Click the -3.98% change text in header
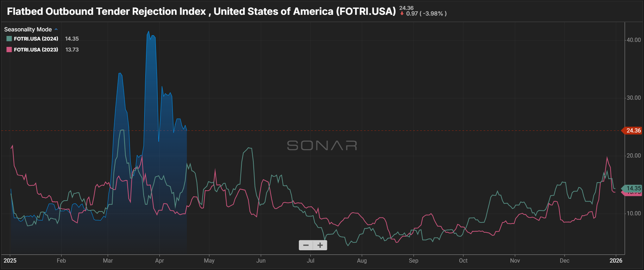Screen dimensions: 644x270 433,14
